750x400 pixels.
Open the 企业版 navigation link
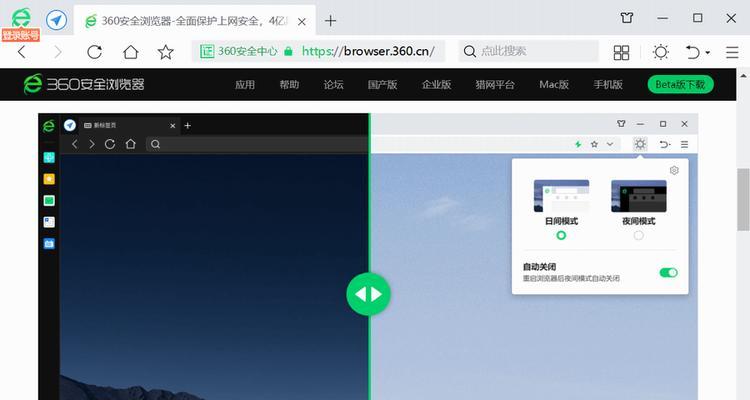click(x=437, y=85)
